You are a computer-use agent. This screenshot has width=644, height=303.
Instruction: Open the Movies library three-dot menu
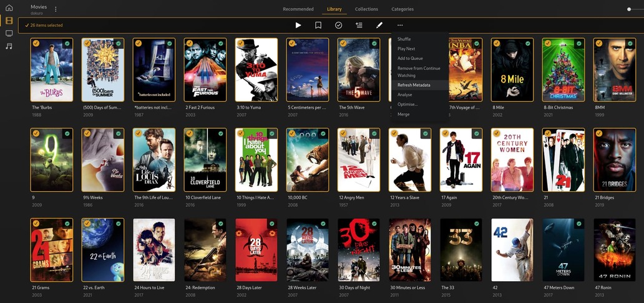[56, 9]
